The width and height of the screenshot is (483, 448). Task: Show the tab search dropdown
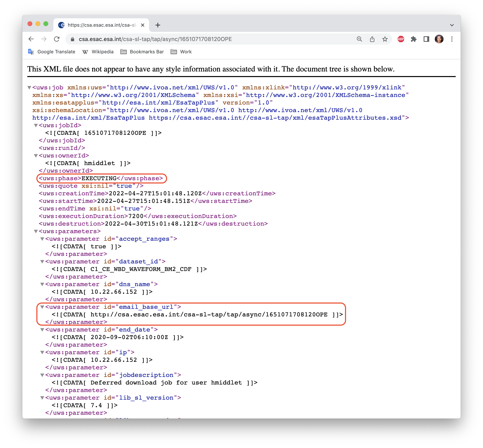click(x=452, y=25)
